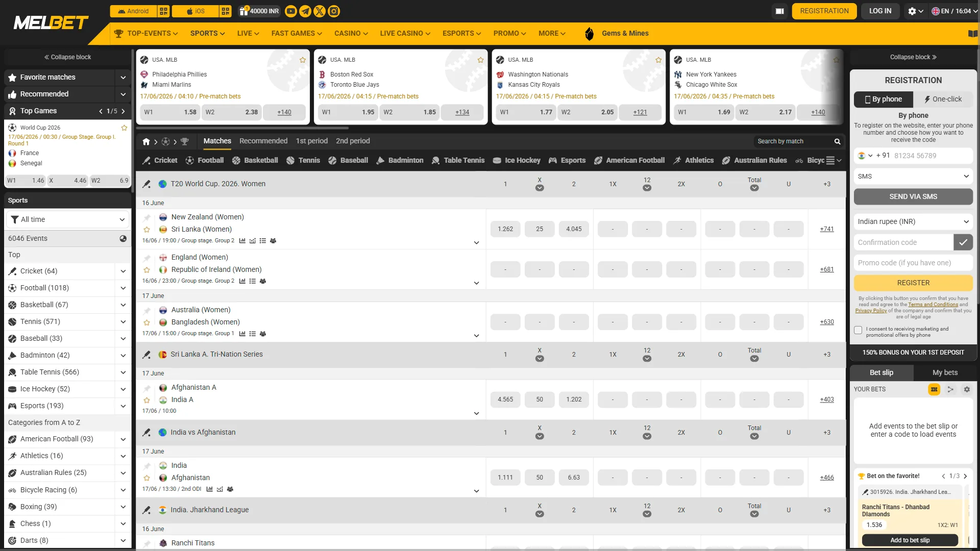Open the iOS app QR code icon
Image resolution: width=980 pixels, height=551 pixels.
[226, 11]
